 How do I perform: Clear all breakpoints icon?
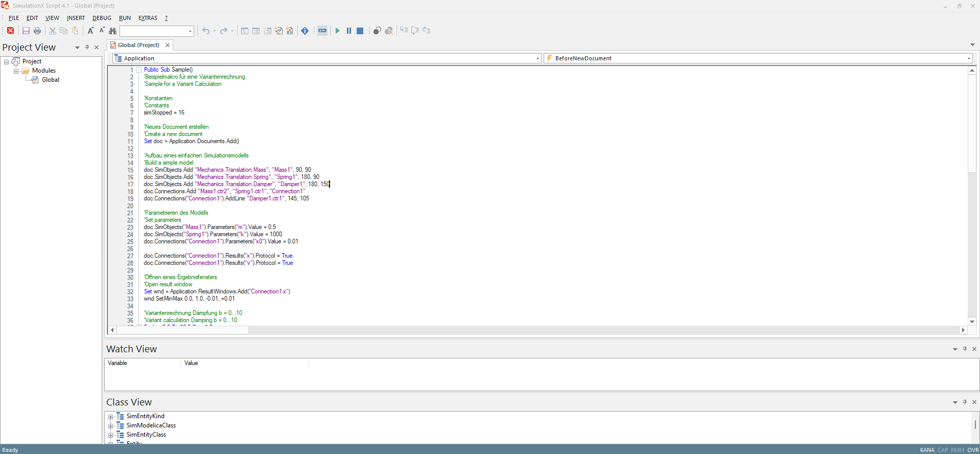(389, 31)
